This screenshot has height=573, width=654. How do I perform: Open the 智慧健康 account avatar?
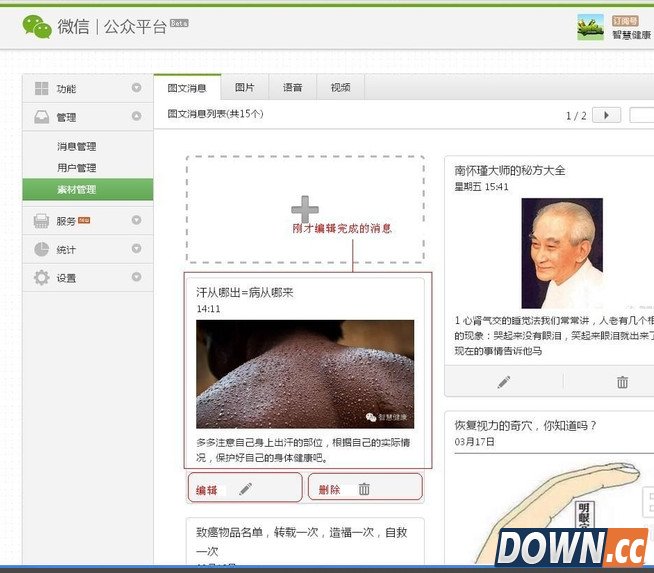590,27
